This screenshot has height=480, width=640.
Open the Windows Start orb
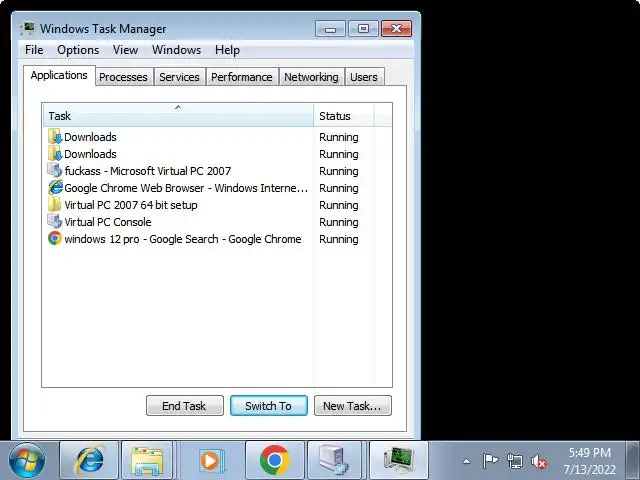click(28, 460)
